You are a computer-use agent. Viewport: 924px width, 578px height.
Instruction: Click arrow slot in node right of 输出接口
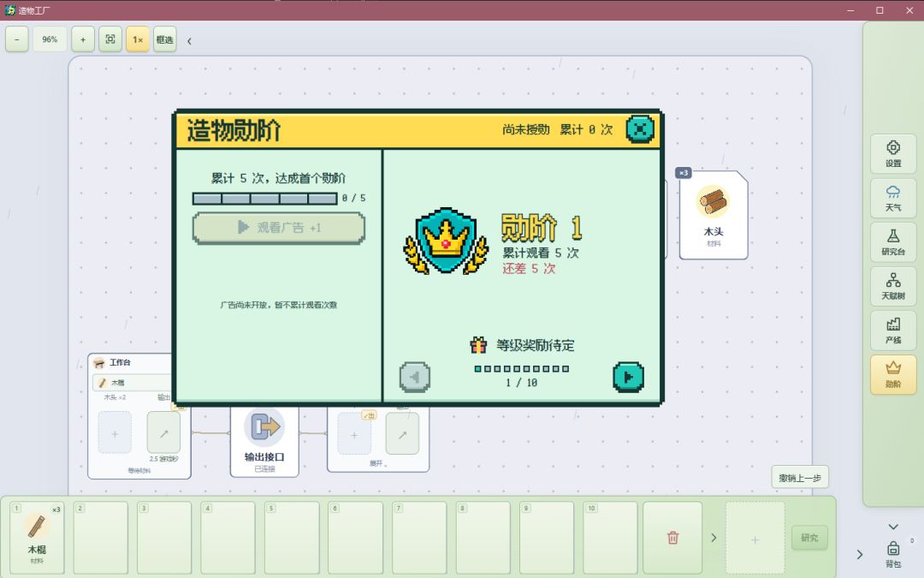[x=402, y=435]
